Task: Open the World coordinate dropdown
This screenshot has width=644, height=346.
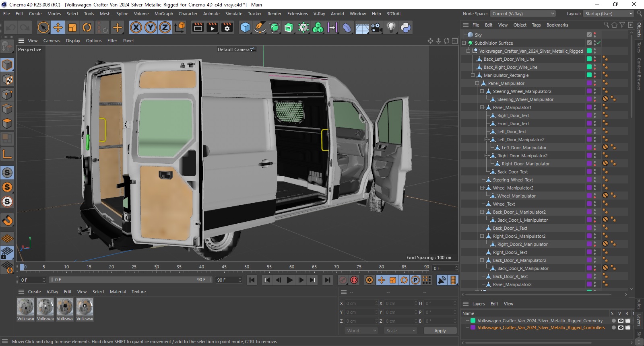Action: tap(361, 331)
